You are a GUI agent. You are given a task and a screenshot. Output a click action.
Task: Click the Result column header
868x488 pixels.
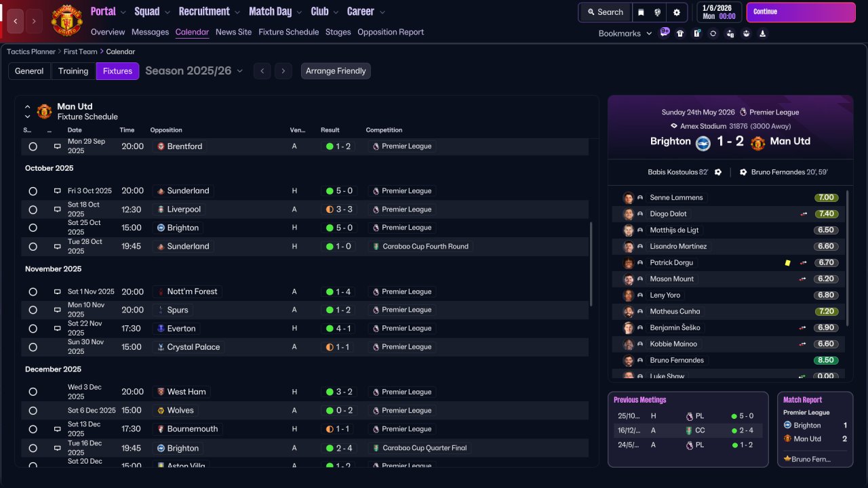click(330, 130)
